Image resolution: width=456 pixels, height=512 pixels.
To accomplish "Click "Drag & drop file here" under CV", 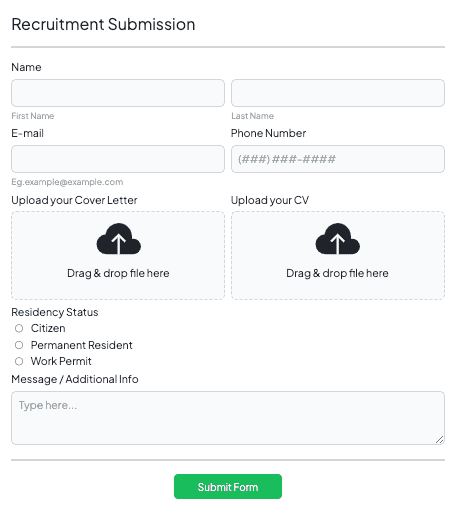I will 337,273.
